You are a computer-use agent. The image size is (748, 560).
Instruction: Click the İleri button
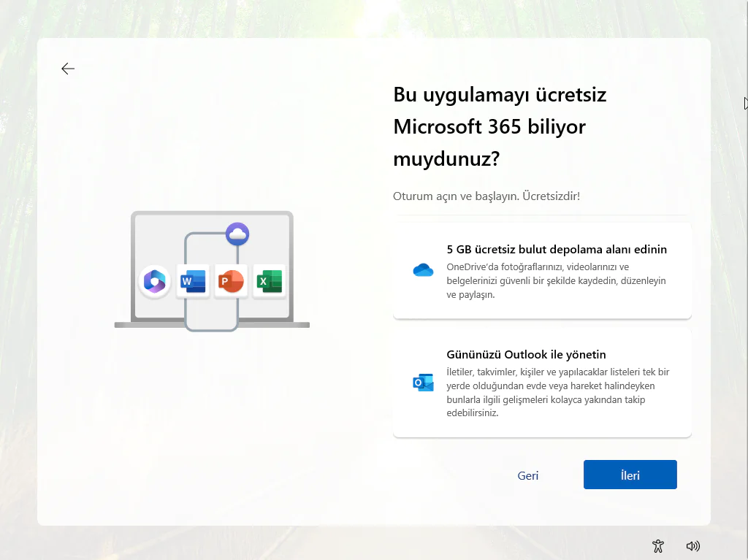[x=630, y=475]
